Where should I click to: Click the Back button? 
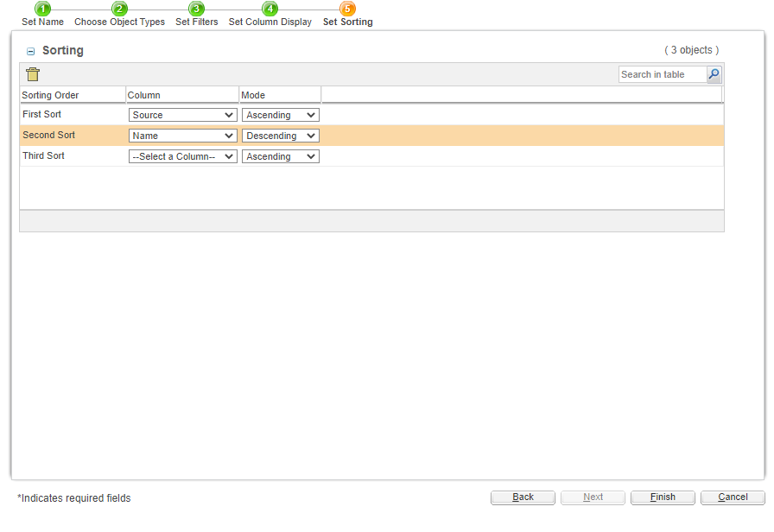523,497
